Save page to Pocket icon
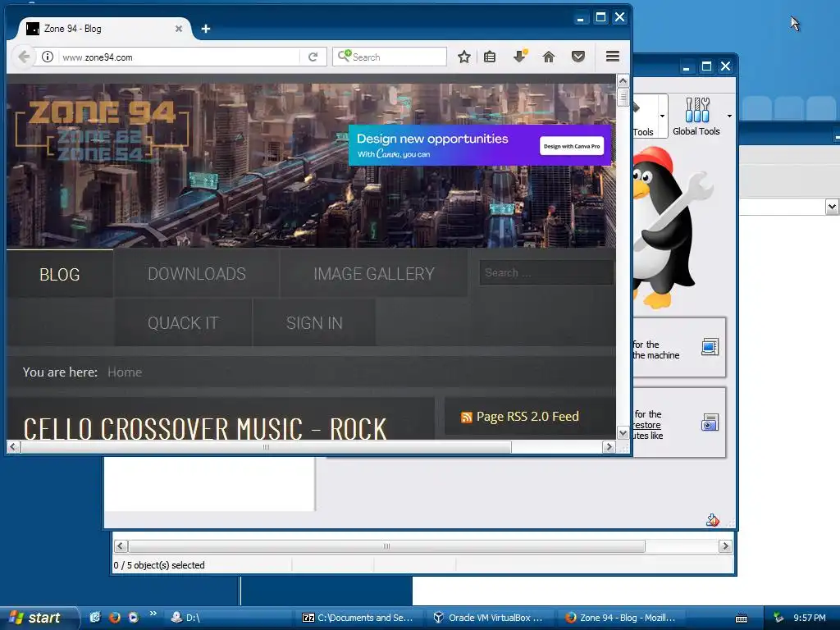 (578, 57)
